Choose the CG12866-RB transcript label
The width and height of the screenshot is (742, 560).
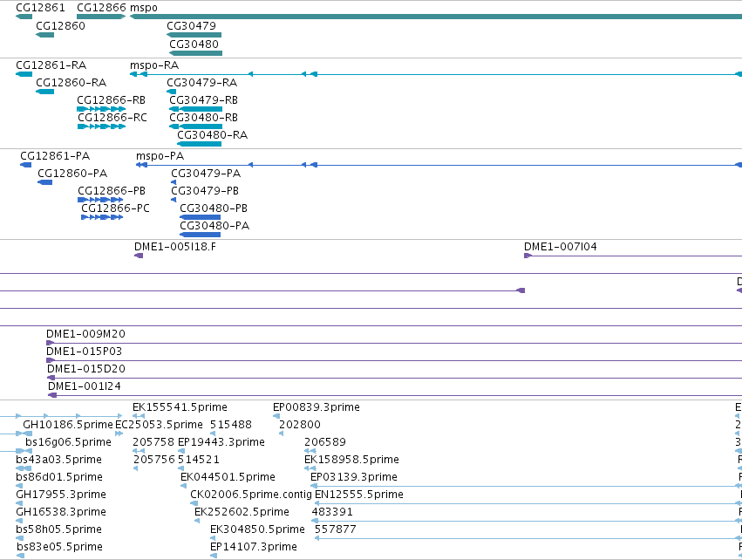point(112,100)
